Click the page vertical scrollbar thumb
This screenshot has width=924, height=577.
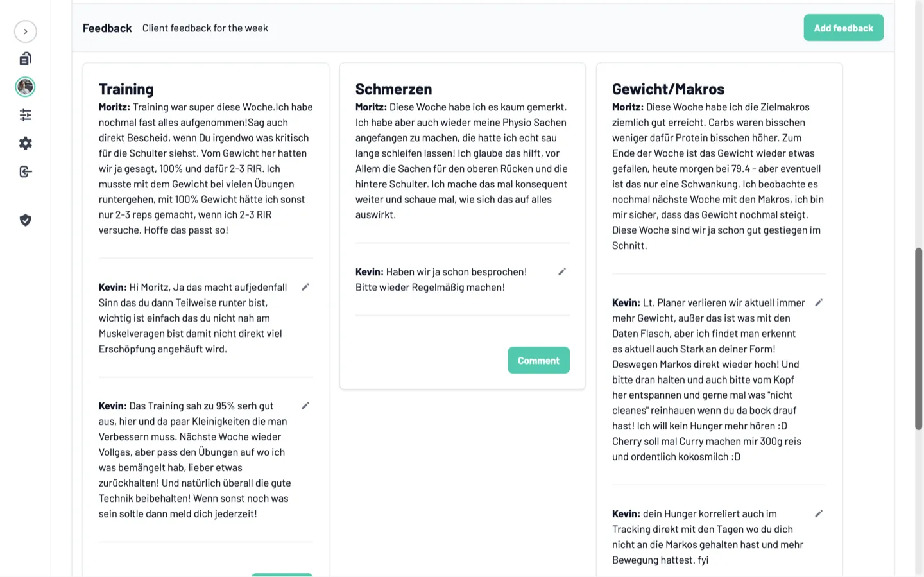[x=919, y=339]
